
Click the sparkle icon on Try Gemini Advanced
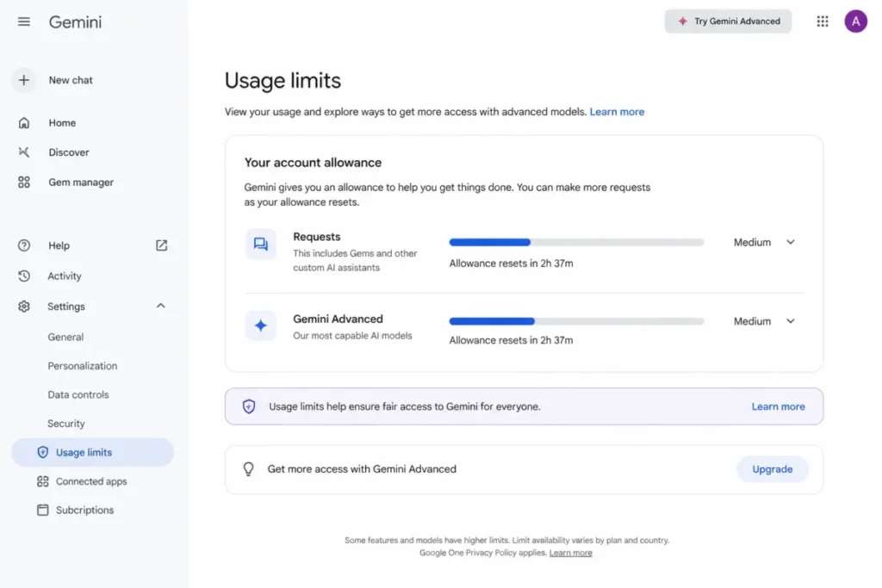682,22
